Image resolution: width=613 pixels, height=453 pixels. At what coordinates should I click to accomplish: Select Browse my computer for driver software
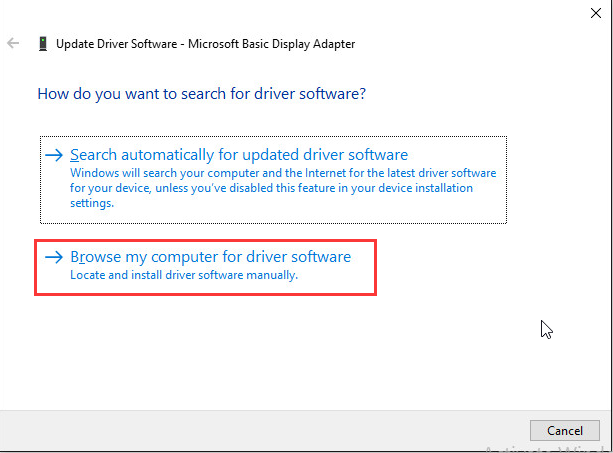pyautogui.click(x=211, y=257)
